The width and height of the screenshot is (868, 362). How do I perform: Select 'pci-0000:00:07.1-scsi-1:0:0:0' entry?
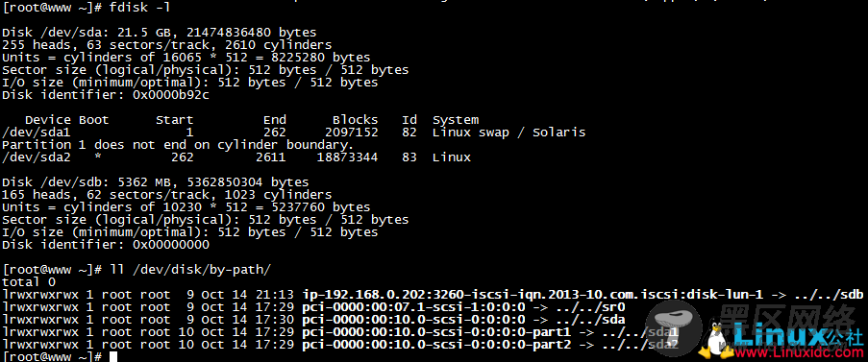[413, 307]
